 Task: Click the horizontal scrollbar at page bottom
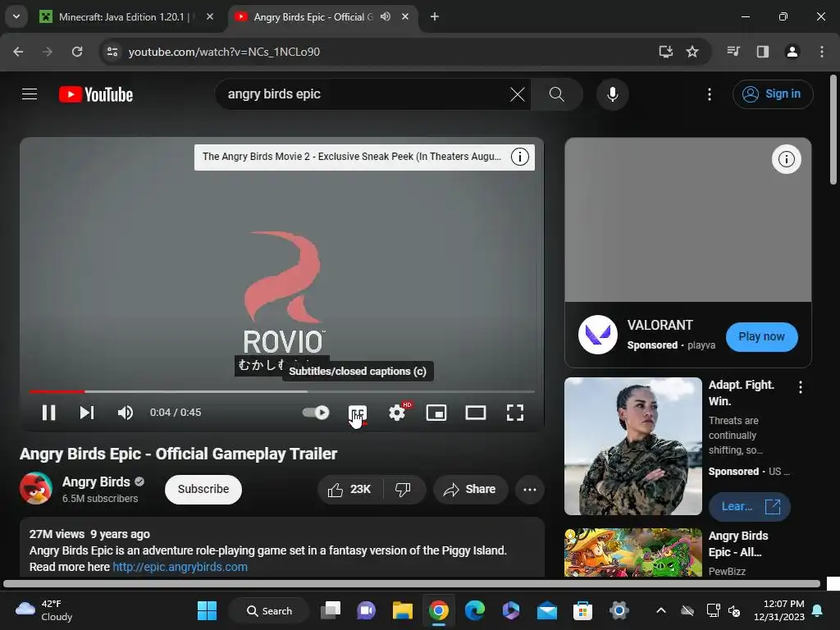(412, 584)
